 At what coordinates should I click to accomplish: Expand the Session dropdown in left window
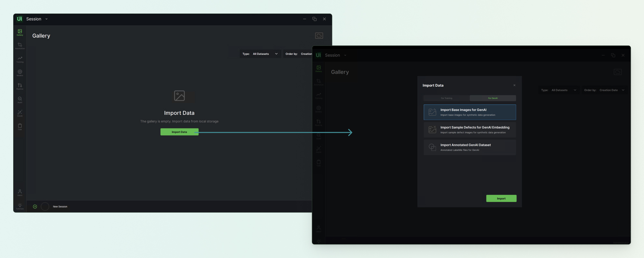click(x=37, y=19)
